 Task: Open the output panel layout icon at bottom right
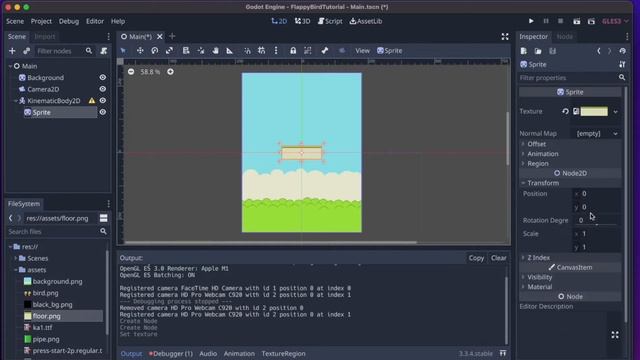[x=503, y=353]
